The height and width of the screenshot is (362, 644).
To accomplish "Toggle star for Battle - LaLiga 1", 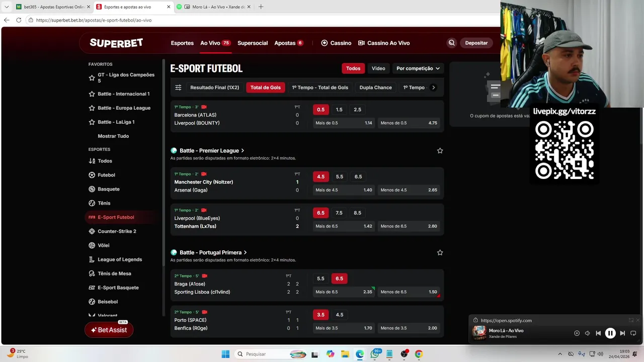I will [x=92, y=122].
